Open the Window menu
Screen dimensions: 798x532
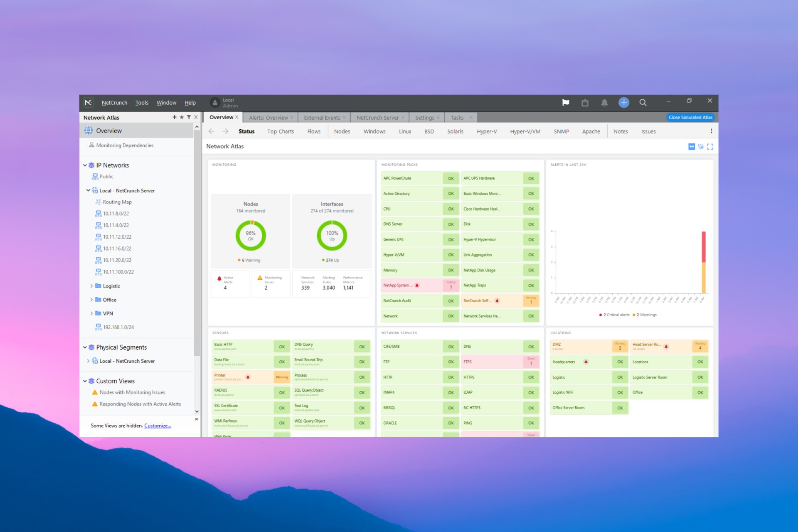(x=166, y=103)
